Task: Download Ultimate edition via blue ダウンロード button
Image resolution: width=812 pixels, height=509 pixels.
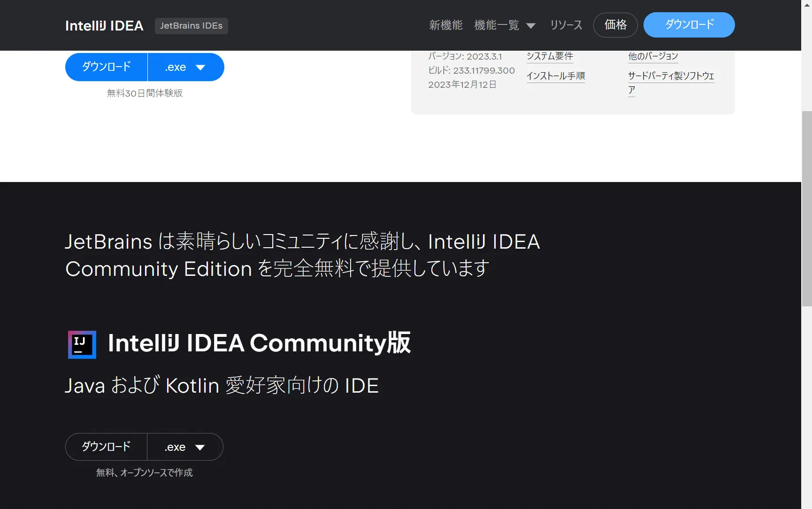Action: [x=107, y=67]
